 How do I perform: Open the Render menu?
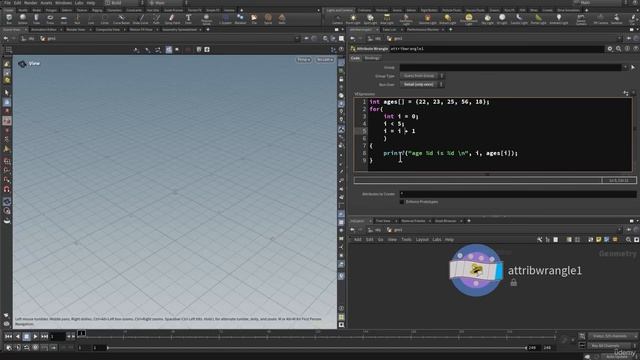[x=31, y=3]
